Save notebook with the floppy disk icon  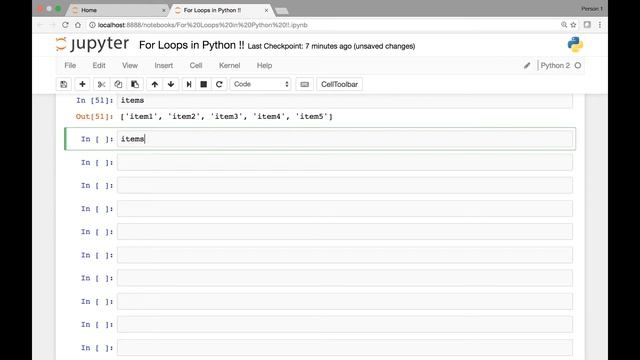(64, 84)
